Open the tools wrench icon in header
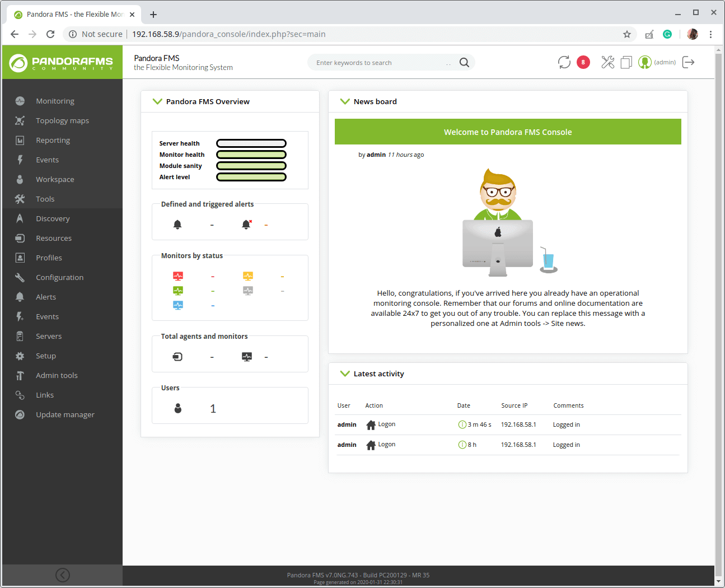 (x=607, y=62)
